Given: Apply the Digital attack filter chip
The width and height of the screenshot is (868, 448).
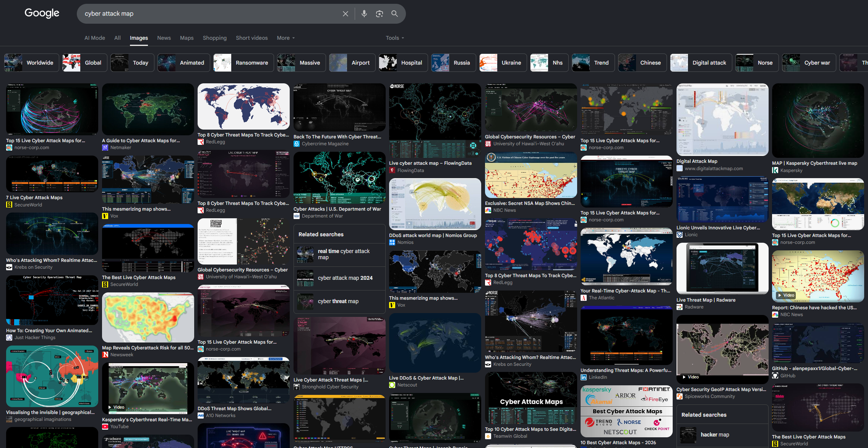Looking at the screenshot, I should 701,63.
